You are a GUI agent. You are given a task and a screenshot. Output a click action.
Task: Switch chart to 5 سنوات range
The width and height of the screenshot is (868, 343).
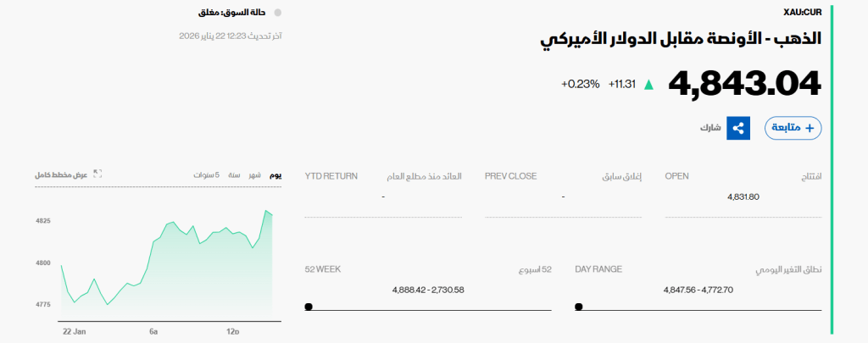tap(207, 174)
